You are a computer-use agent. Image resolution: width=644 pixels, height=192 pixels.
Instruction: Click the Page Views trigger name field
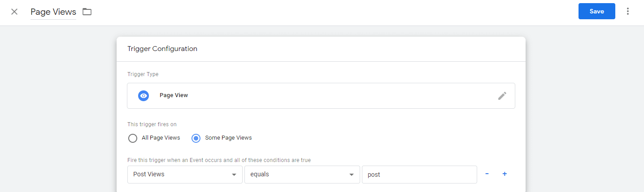[53, 12]
